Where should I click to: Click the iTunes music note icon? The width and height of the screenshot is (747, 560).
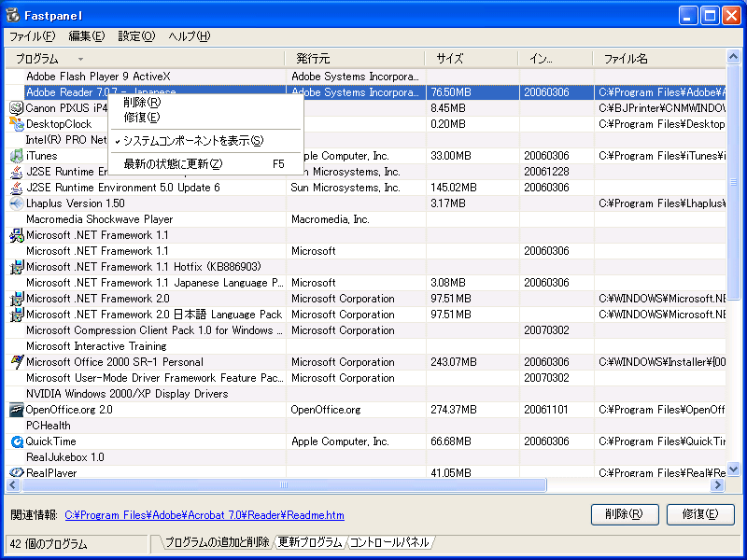[16, 156]
